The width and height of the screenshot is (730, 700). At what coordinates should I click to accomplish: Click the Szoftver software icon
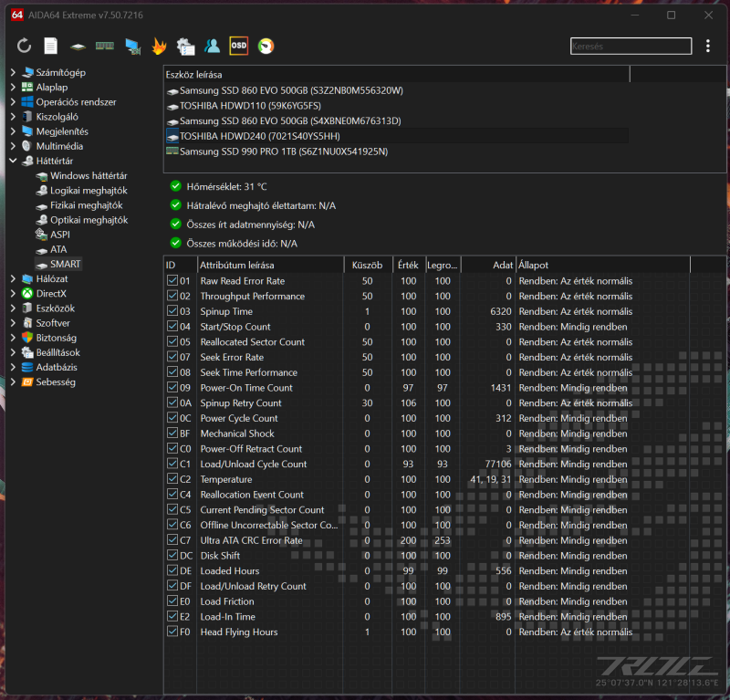tap(27, 323)
